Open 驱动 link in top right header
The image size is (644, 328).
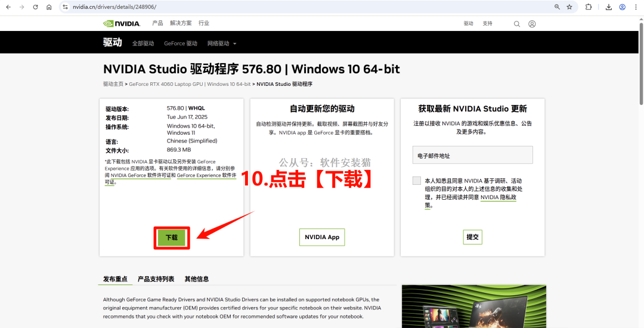coord(469,23)
